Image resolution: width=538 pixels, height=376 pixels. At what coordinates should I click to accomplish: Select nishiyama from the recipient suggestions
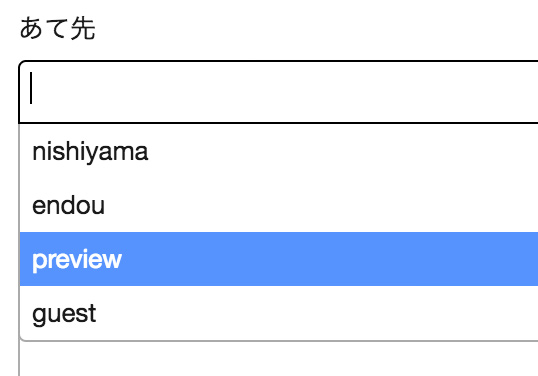click(x=279, y=151)
